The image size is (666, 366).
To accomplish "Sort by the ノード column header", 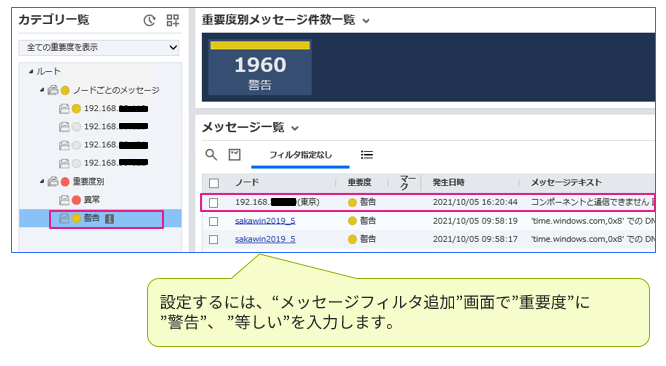I will pos(247,182).
